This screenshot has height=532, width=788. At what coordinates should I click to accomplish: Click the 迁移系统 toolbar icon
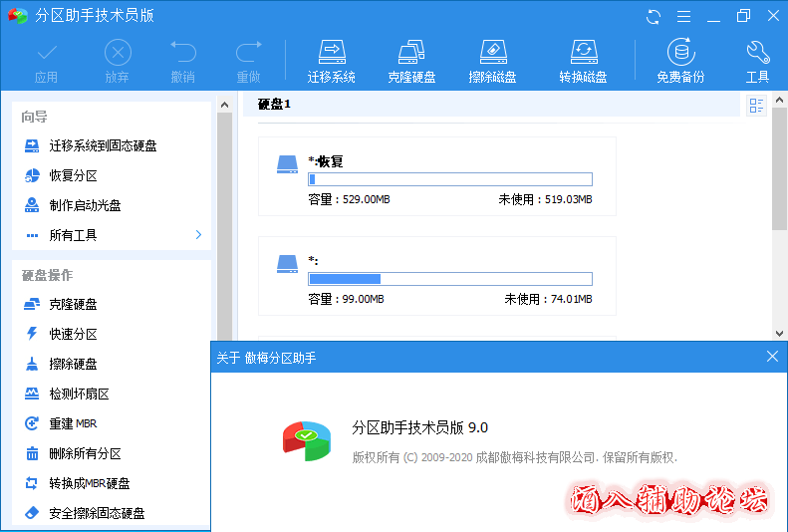(332, 61)
